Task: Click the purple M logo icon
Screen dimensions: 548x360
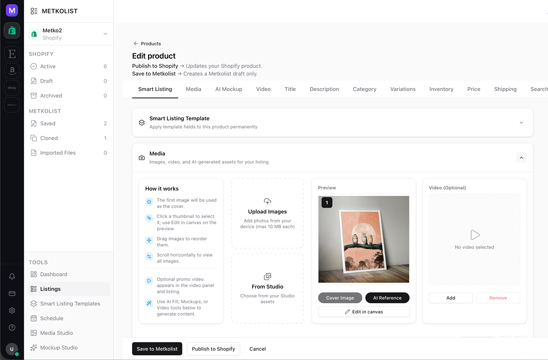Action: 12,10
